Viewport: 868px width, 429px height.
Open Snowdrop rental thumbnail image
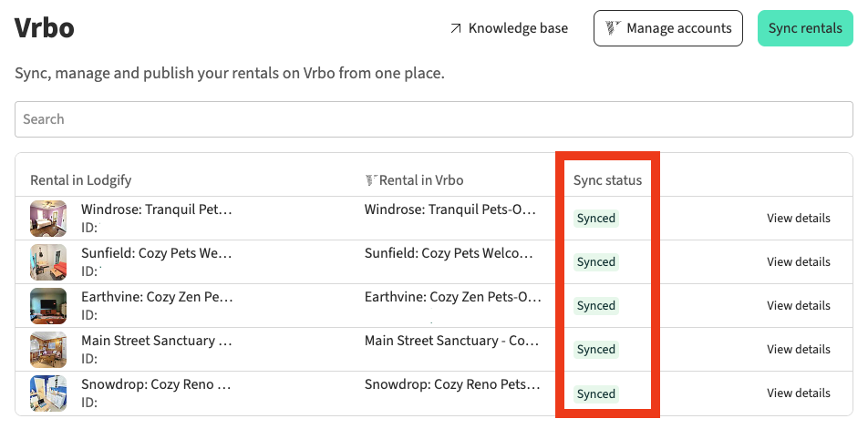pos(48,393)
